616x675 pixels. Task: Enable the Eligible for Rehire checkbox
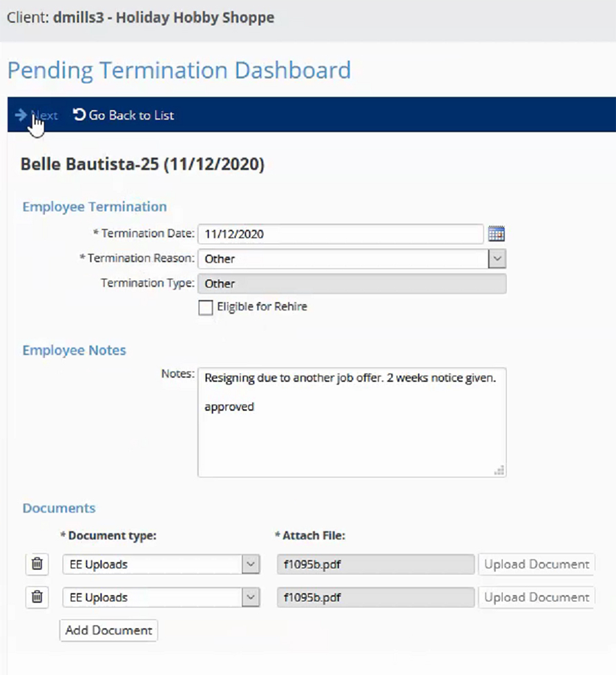point(206,308)
